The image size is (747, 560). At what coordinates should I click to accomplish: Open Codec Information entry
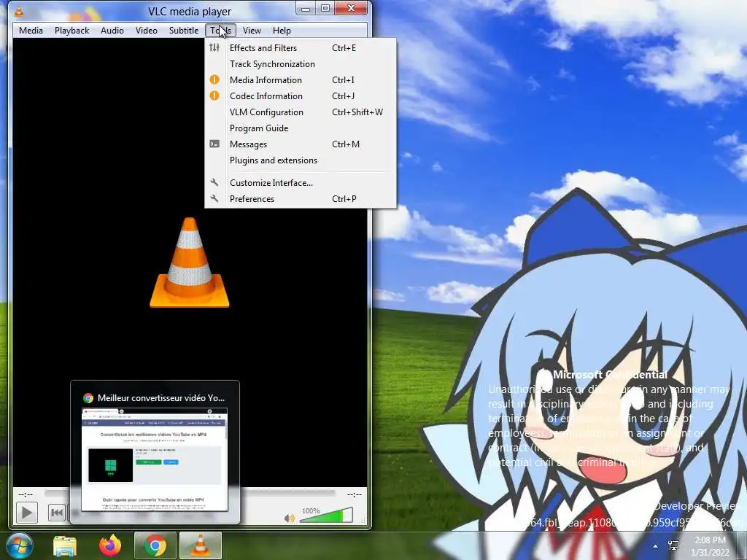click(300, 96)
